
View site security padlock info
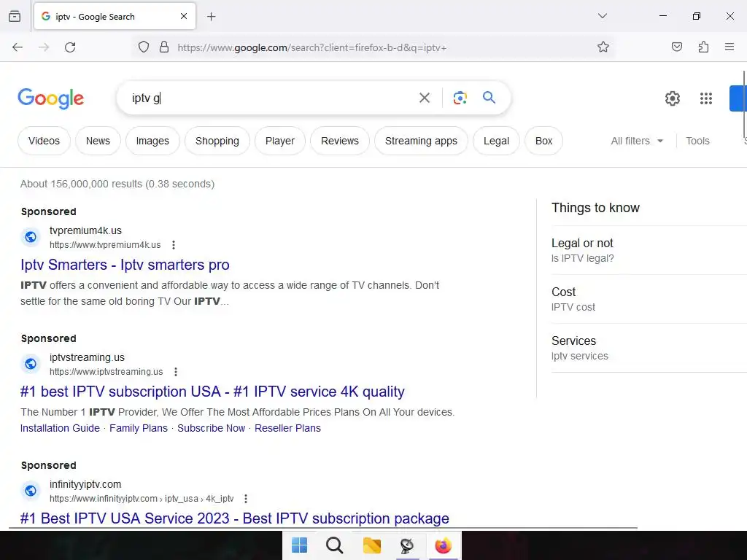[x=164, y=47]
